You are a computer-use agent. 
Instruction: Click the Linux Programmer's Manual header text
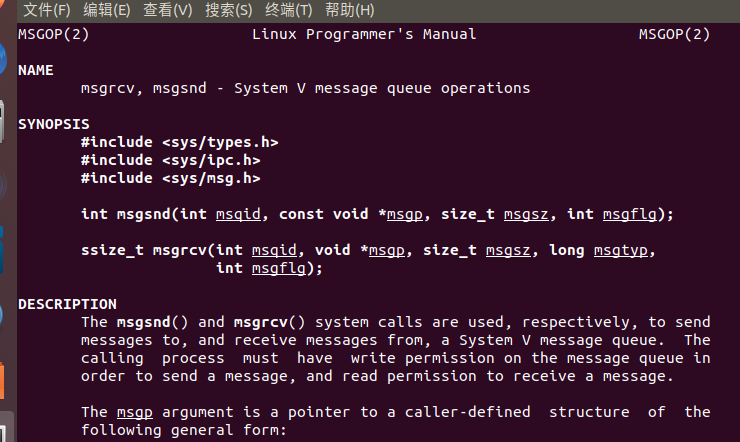point(364,34)
